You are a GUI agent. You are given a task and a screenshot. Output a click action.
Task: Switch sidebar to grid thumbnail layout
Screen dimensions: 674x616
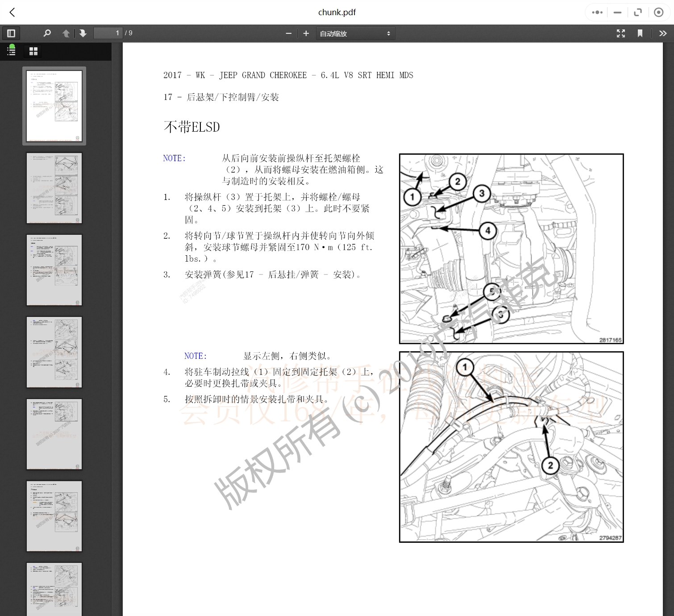(33, 50)
